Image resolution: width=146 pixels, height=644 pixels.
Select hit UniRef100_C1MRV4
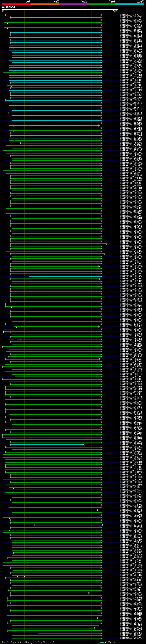(131, 32)
